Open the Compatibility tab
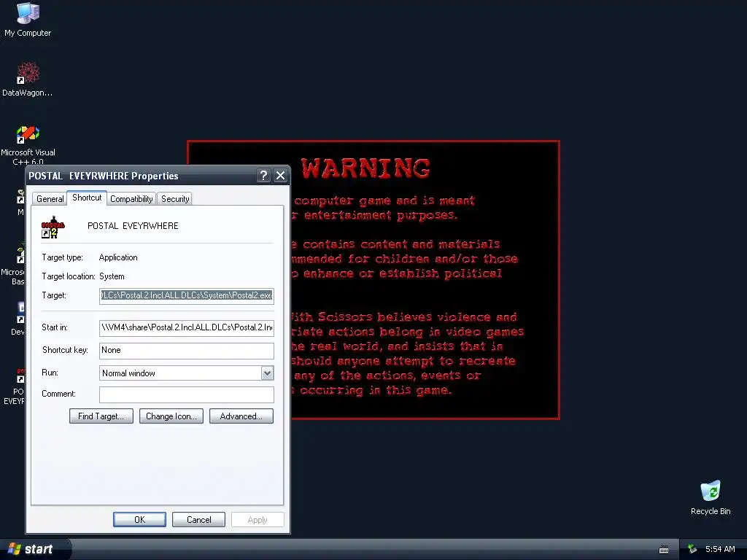This screenshot has height=560, width=747. coord(131,198)
